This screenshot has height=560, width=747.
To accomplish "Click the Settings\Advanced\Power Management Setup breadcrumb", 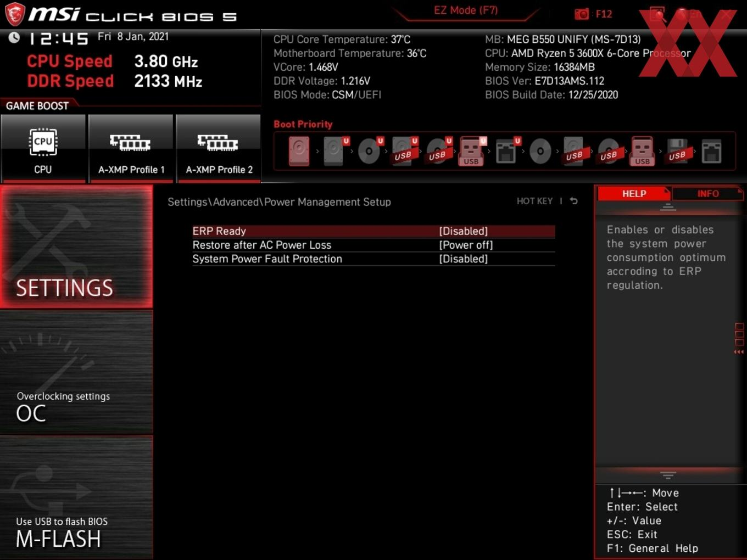I will click(x=279, y=201).
